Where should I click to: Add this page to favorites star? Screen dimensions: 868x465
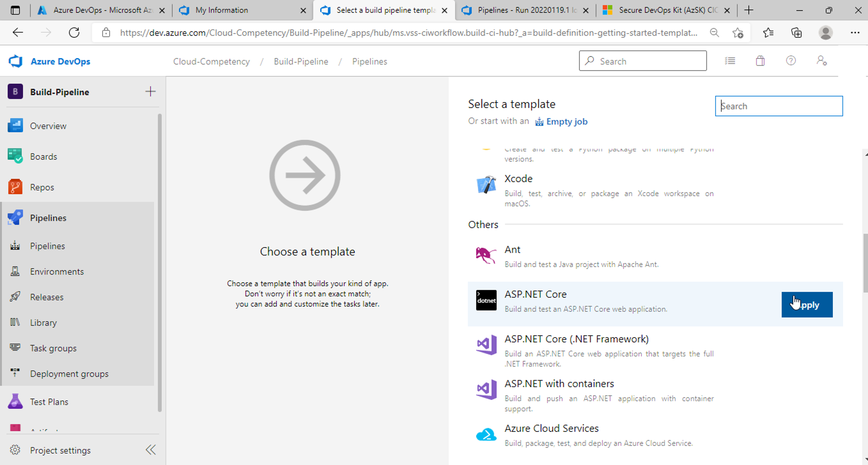tap(738, 33)
